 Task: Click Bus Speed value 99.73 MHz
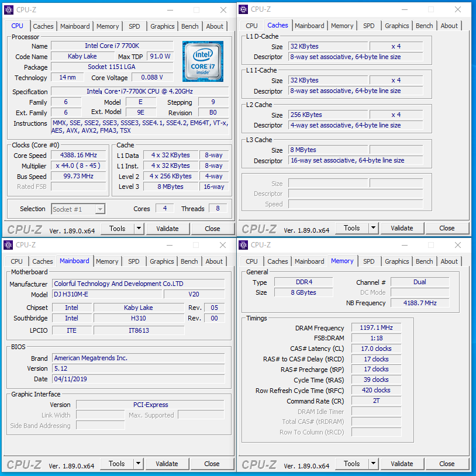coord(78,176)
